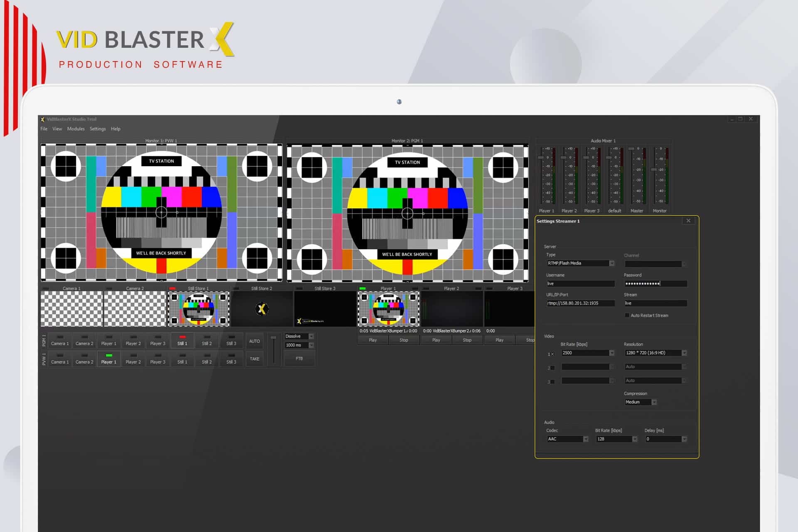Toggle video stream 2 checkbox

click(x=552, y=368)
